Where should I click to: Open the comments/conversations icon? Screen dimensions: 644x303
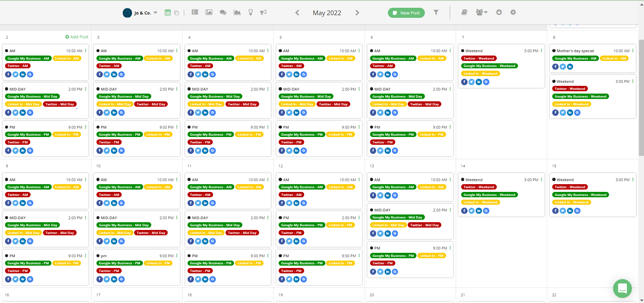223,12
